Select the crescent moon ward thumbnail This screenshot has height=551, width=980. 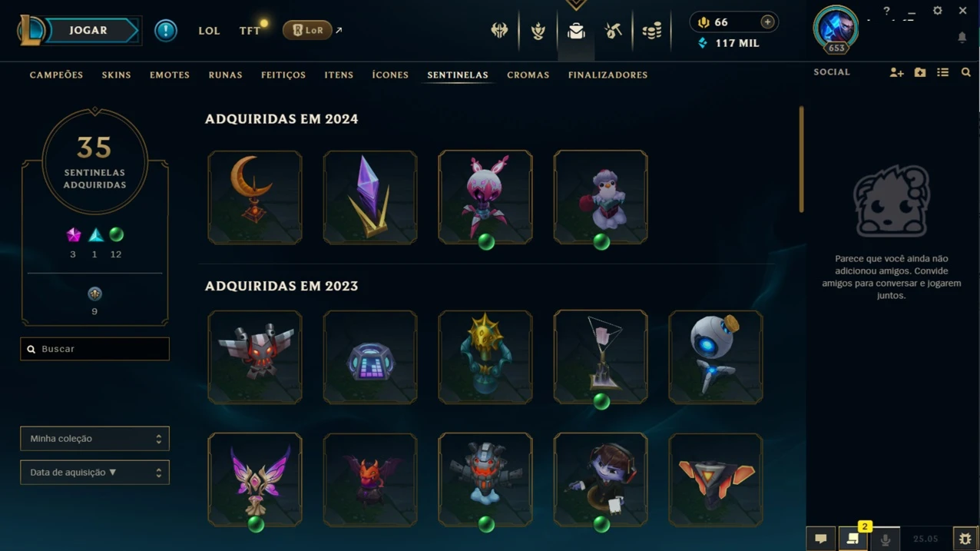[x=254, y=197]
